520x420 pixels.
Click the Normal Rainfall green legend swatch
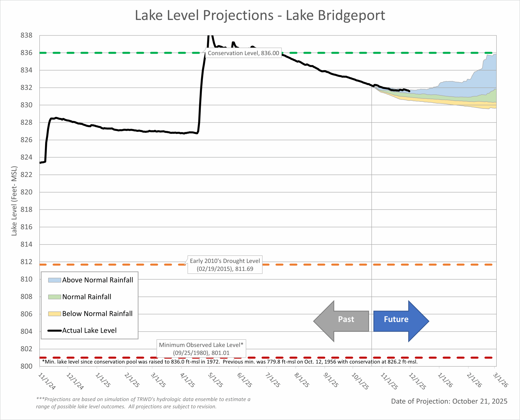pos(54,297)
